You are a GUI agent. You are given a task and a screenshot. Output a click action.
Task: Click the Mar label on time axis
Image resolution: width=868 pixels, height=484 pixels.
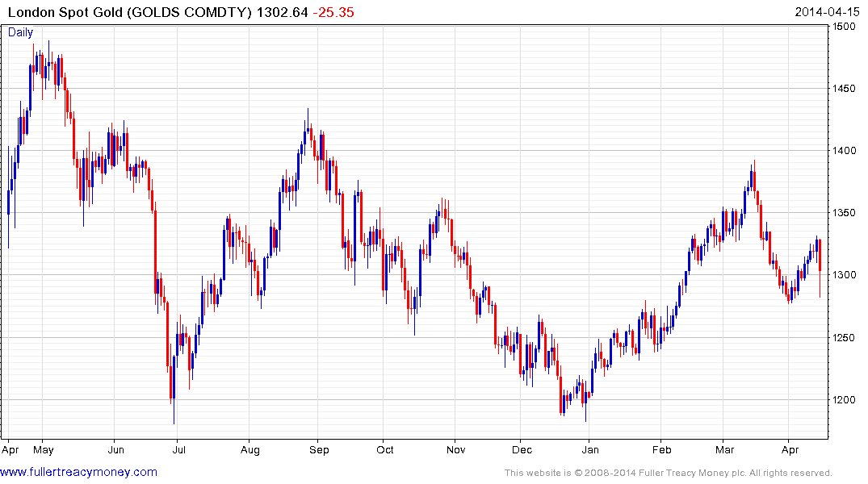click(724, 450)
